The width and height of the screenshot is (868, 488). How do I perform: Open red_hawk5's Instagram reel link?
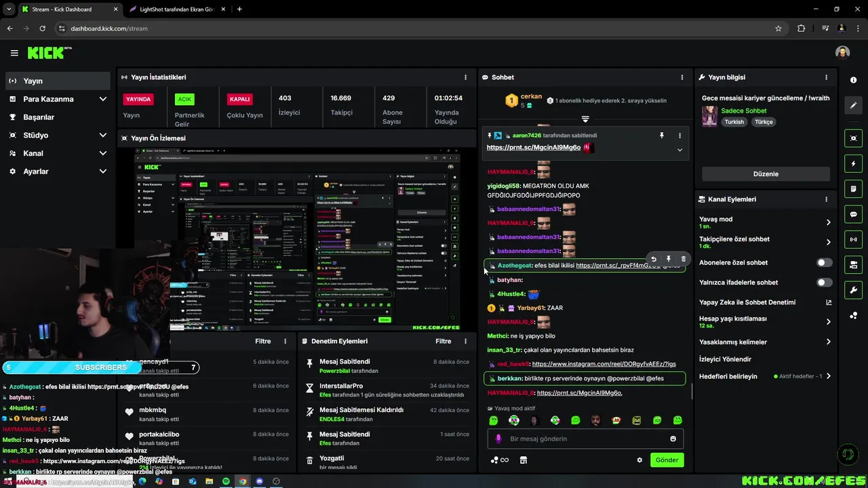point(604,364)
